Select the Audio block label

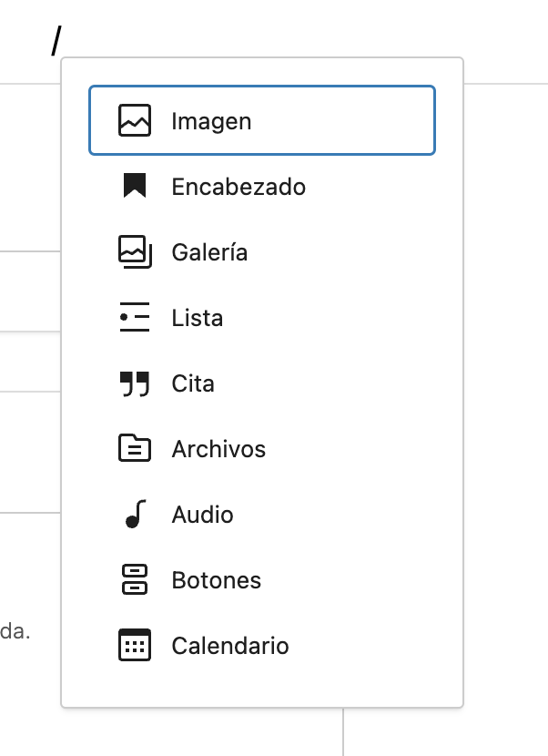(202, 515)
